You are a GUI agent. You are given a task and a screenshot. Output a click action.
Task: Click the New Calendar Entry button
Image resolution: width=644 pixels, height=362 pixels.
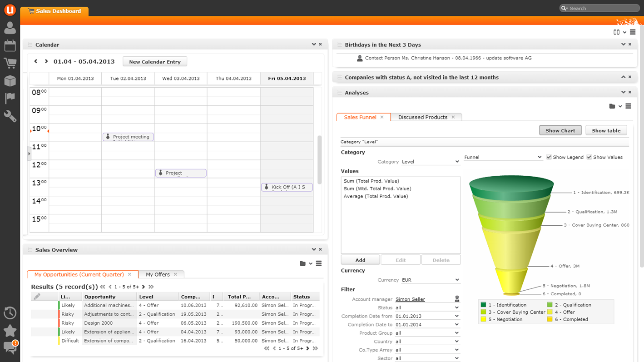tap(155, 62)
